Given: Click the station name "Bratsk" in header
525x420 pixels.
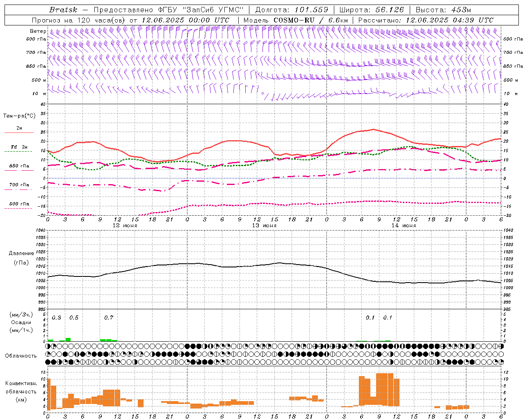Looking at the screenshot, I should click(63, 10).
